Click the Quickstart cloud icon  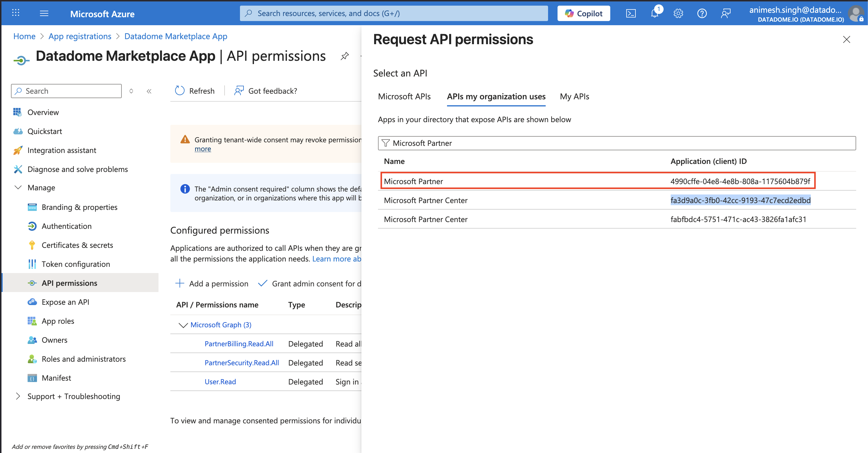pos(17,131)
